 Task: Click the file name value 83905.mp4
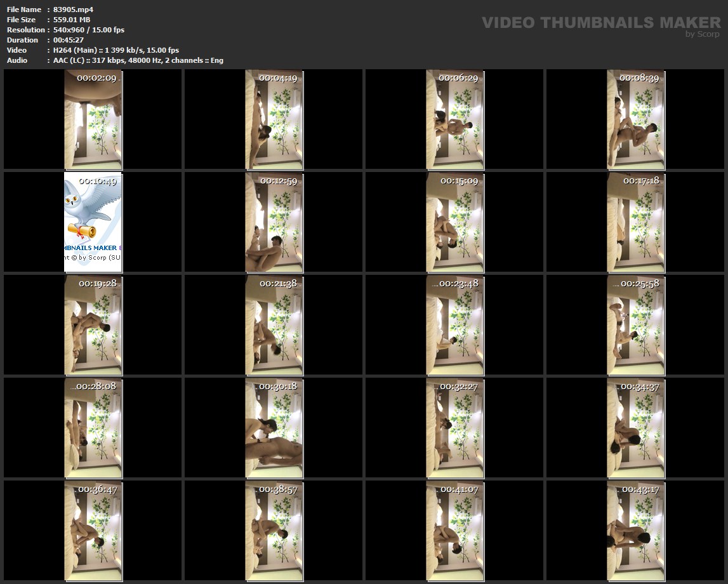74,10
